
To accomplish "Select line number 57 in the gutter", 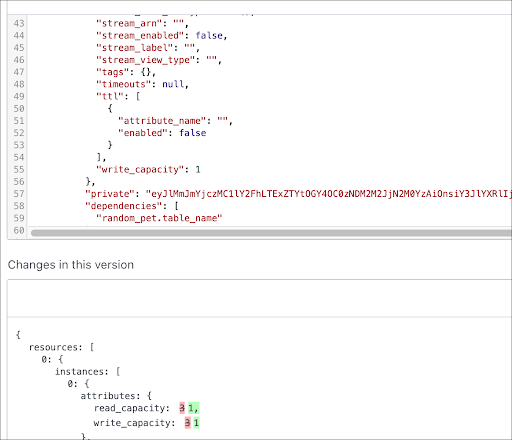I will click(x=19, y=194).
